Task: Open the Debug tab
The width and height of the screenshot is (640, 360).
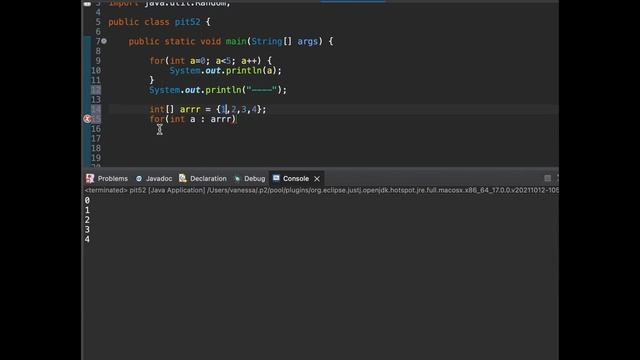Action: pyautogui.click(x=249, y=179)
